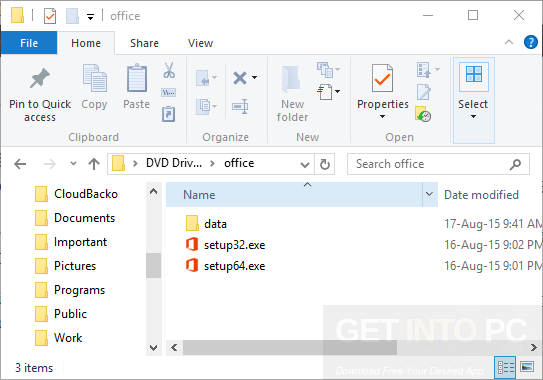Click quick access toolbar Properties icon
Screen dimensions: 543x380
(x=50, y=16)
